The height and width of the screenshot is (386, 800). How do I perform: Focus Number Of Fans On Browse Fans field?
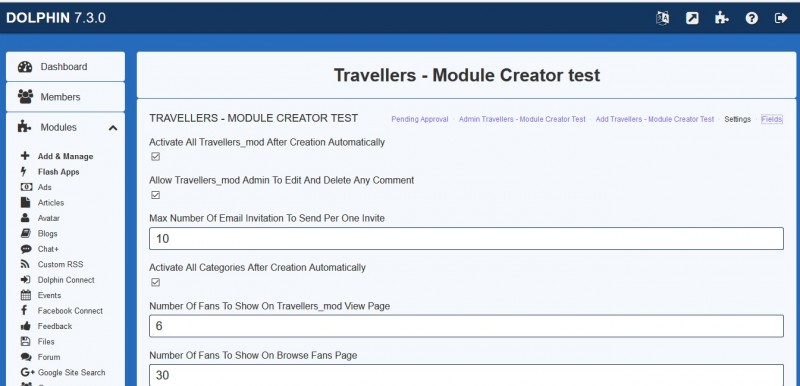466,375
